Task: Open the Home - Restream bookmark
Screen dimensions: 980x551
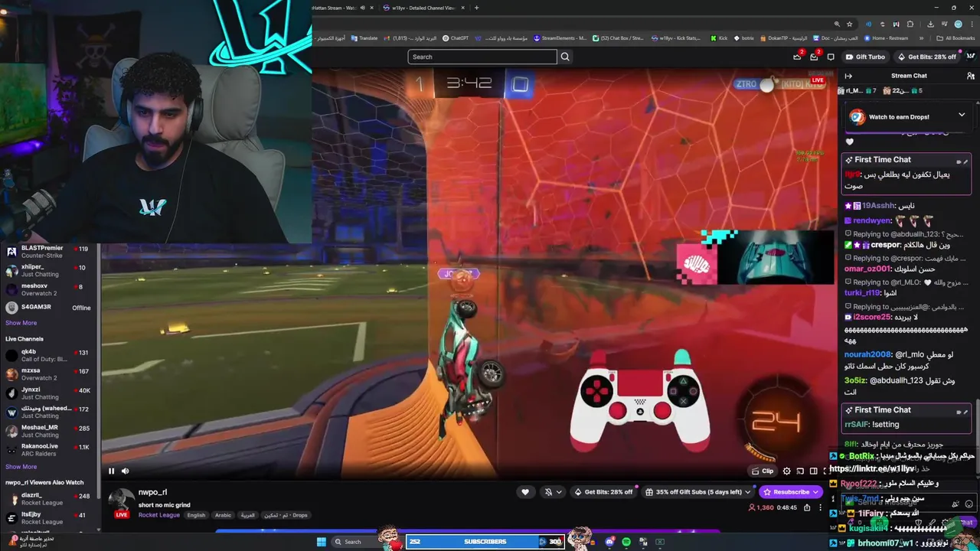Action: click(x=885, y=38)
